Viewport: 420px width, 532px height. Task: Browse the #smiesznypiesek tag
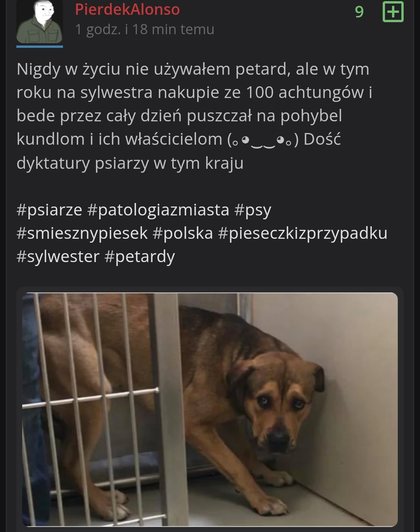(x=82, y=233)
